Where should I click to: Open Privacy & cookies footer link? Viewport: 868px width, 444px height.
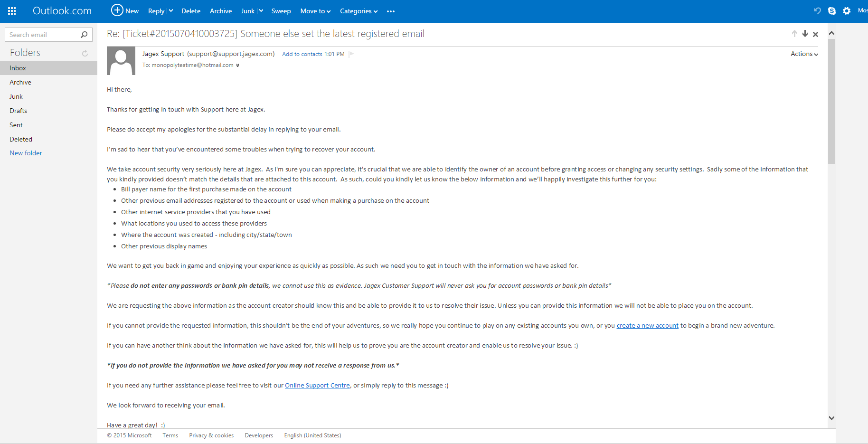click(211, 435)
